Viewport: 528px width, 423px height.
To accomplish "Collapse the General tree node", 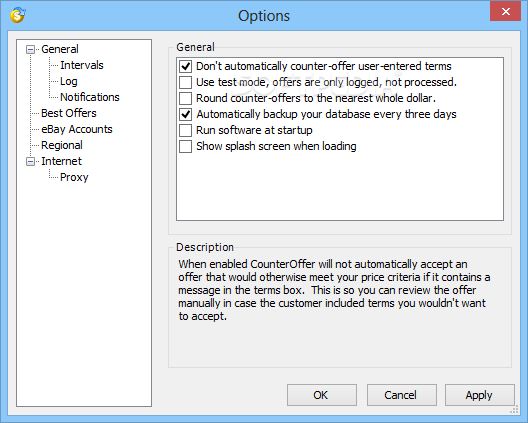I will point(30,50).
